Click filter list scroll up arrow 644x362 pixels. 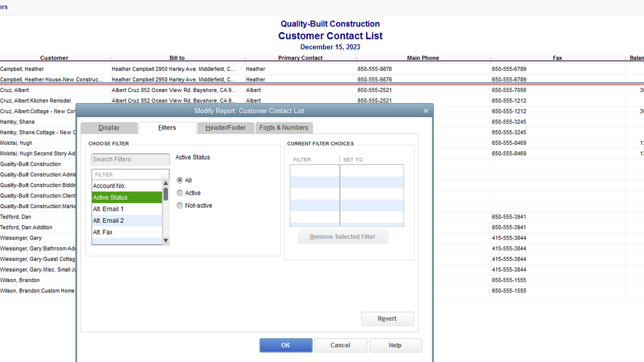click(166, 183)
